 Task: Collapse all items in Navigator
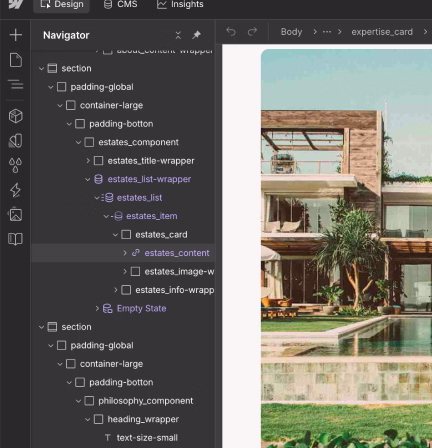[178, 35]
